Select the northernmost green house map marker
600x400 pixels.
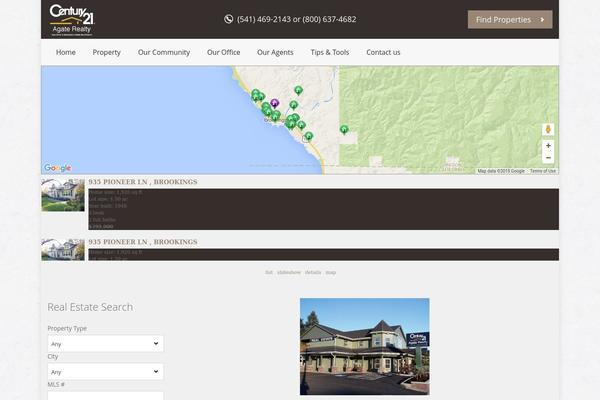(x=298, y=90)
